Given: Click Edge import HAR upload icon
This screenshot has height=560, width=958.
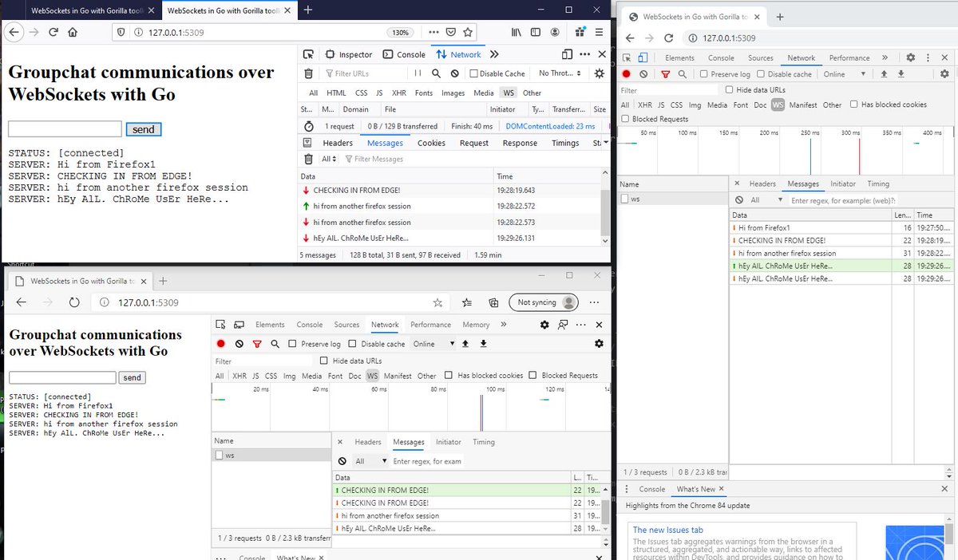Looking at the screenshot, I should coord(466,344).
